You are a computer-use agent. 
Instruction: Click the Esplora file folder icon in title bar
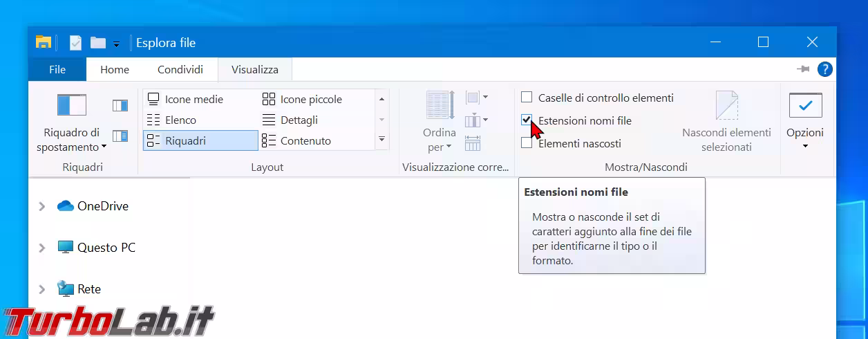44,42
